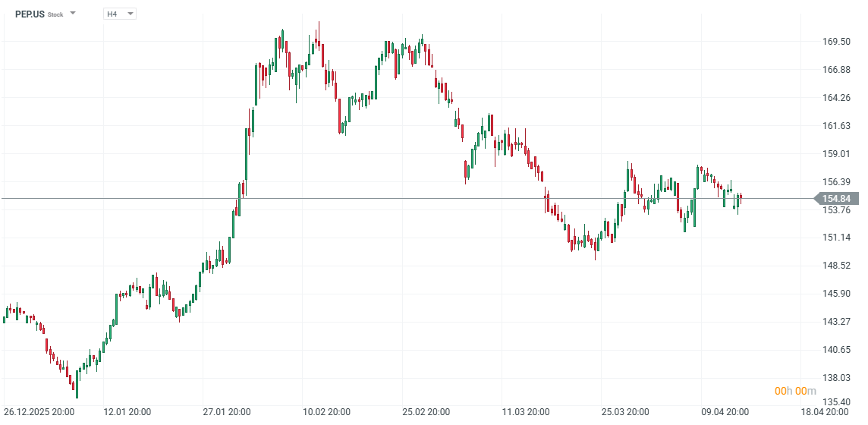Select the 148.52 price level label
The width and height of the screenshot is (868, 425).
pos(835,266)
